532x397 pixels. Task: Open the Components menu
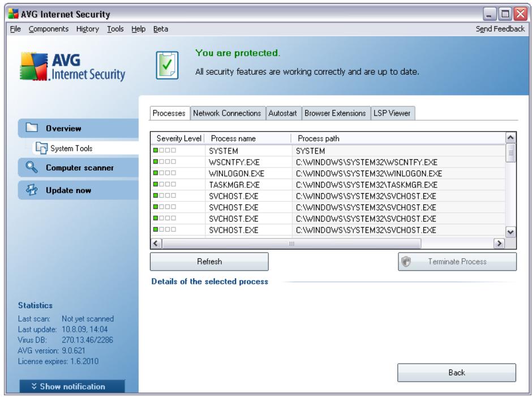pyautogui.click(x=49, y=29)
